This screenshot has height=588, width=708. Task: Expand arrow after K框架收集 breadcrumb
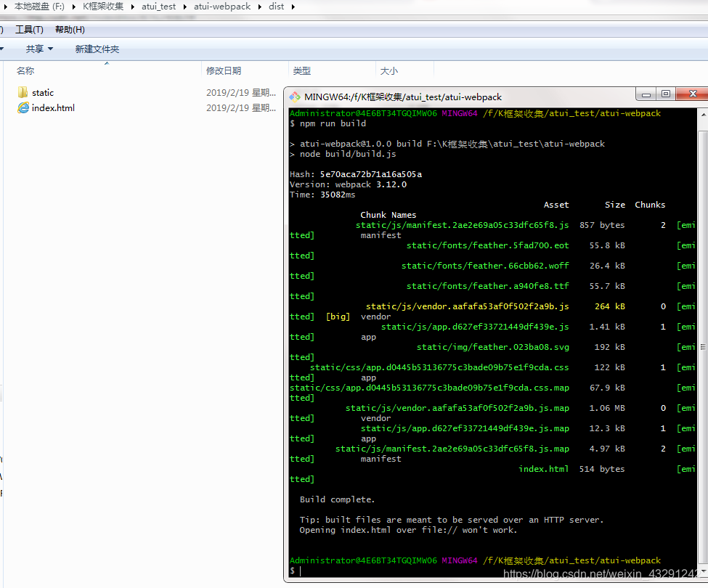tap(133, 7)
